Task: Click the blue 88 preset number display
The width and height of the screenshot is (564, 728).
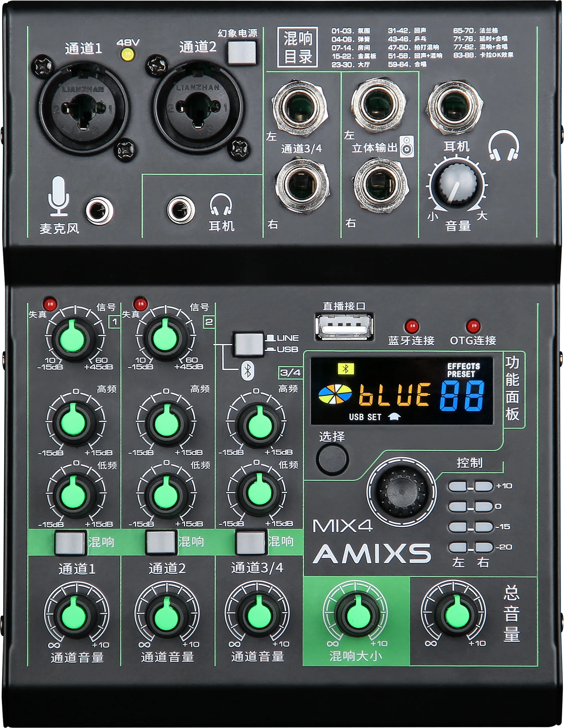Action: coord(463,396)
